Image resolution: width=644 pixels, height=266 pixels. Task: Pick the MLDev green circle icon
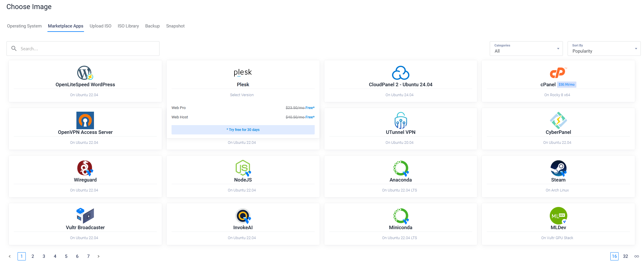[558, 216]
